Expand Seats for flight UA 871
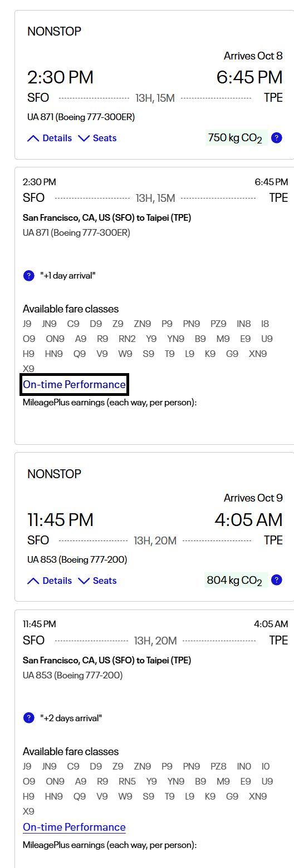This screenshot has height=868, width=294. [x=97, y=138]
